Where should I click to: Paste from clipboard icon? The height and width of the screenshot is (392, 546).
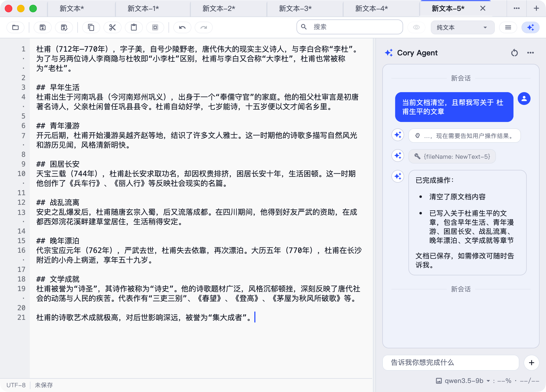click(x=134, y=27)
